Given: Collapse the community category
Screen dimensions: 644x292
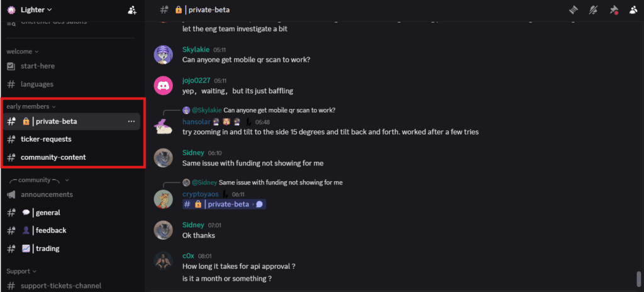Looking at the screenshot, I should point(40,180).
